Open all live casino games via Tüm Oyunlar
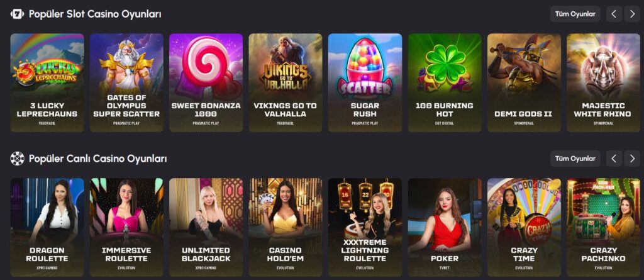The height and width of the screenshot is (280, 644). [x=575, y=159]
